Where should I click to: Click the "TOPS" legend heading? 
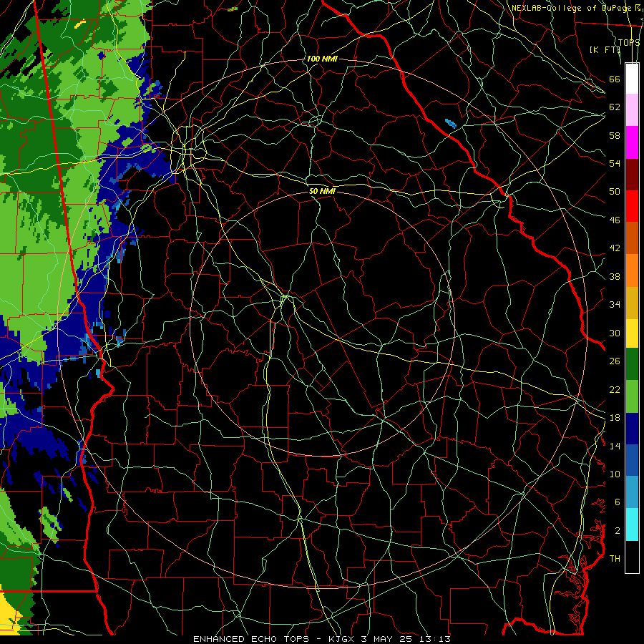coord(629,42)
